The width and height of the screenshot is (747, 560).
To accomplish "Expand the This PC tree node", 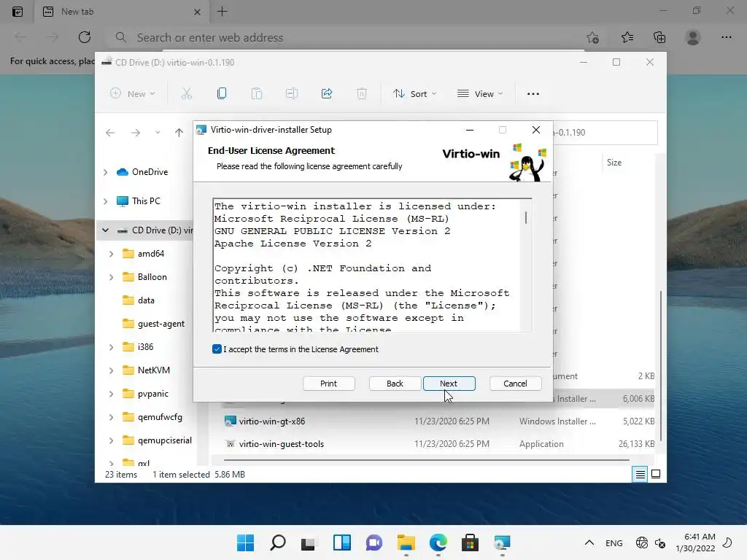I will click(x=106, y=201).
